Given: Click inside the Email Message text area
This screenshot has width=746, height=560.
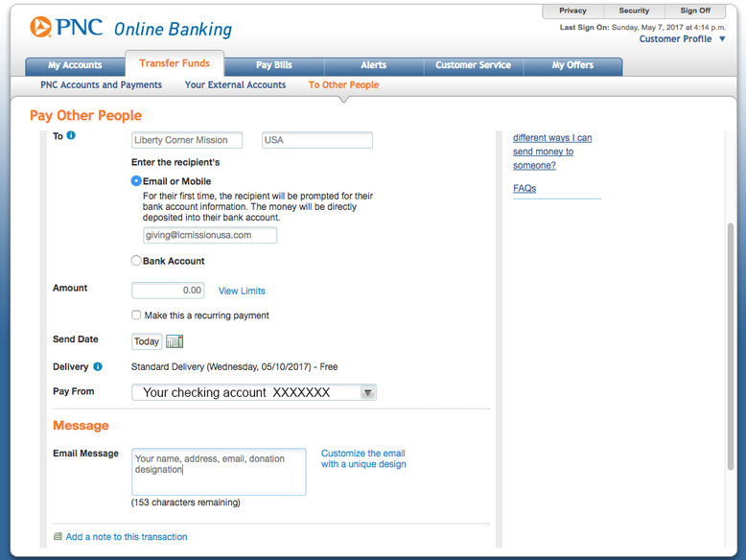Looking at the screenshot, I should (219, 472).
